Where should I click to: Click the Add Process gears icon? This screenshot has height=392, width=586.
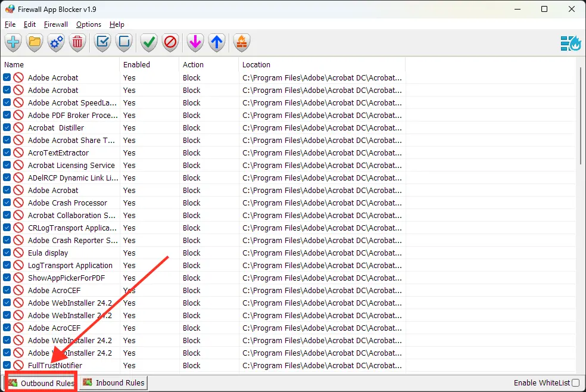56,42
